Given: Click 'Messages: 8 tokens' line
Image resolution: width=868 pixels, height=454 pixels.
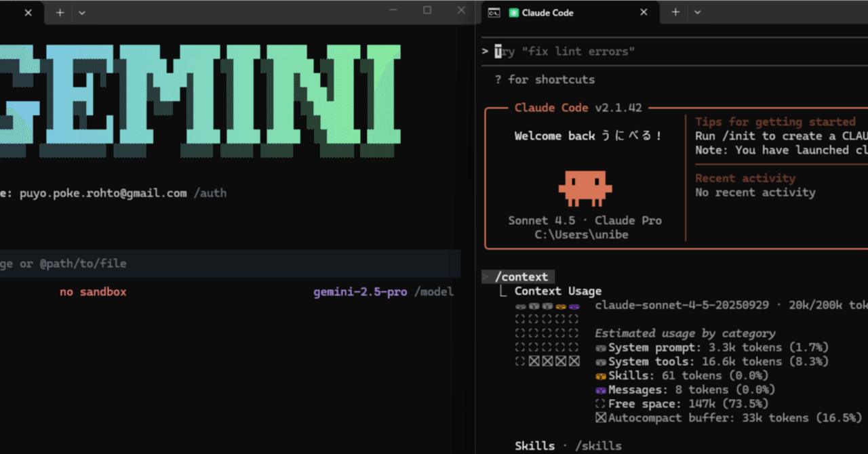Looking at the screenshot, I should click(x=691, y=390).
